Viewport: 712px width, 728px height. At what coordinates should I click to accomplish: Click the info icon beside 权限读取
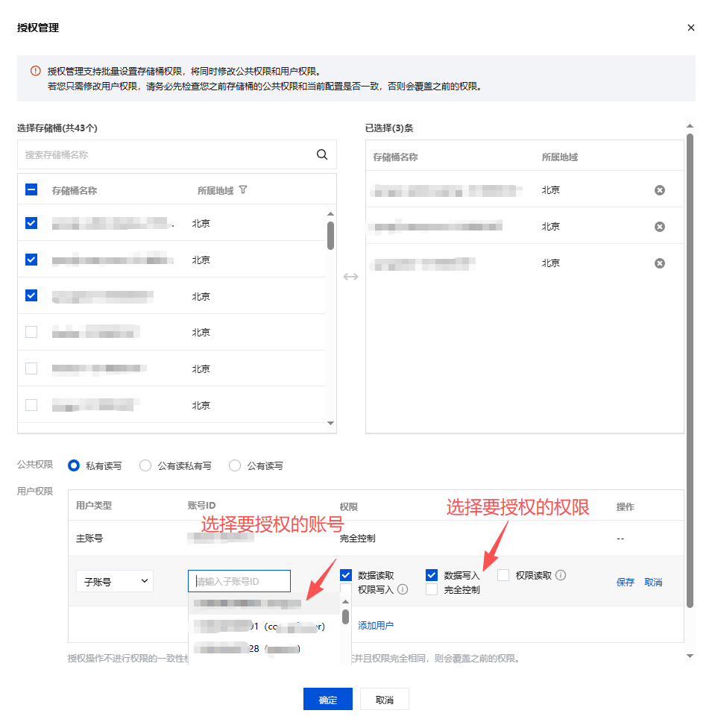[x=561, y=575]
